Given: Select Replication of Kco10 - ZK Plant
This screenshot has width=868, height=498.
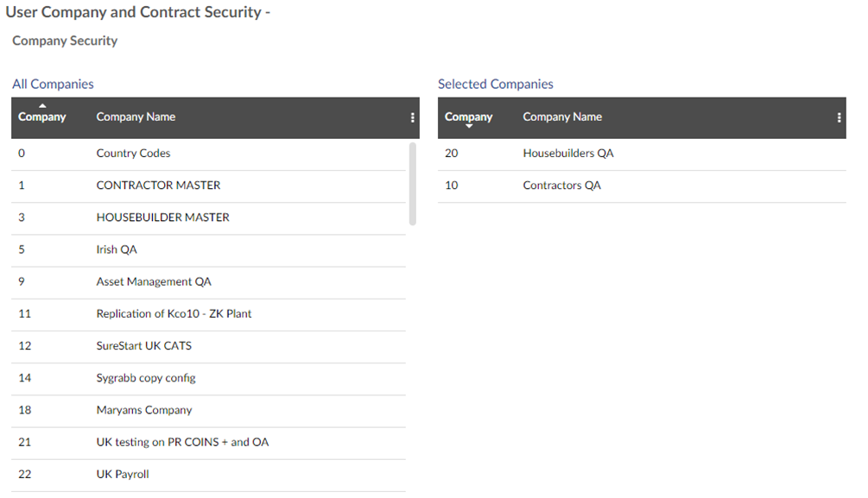Looking at the screenshot, I should coord(209,314).
